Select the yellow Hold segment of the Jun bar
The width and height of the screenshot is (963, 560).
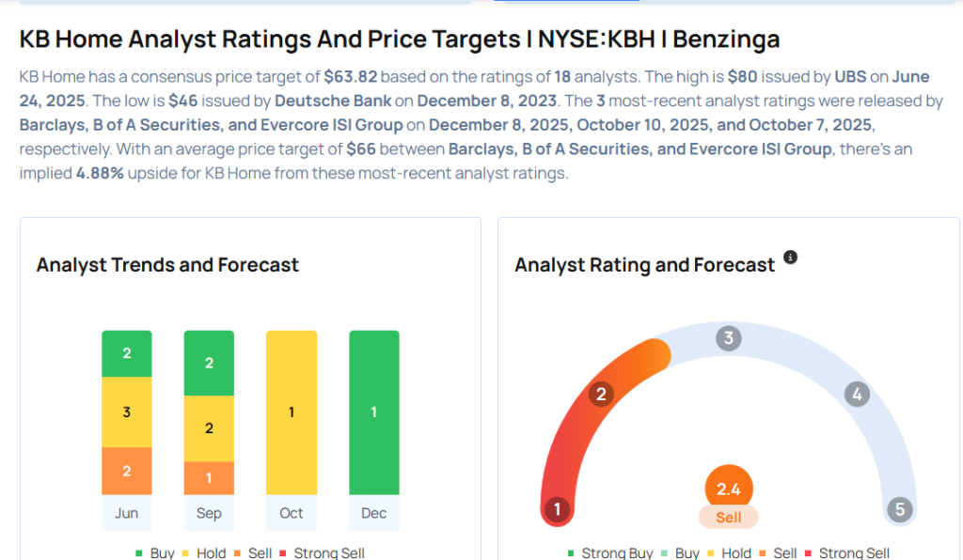tap(127, 412)
